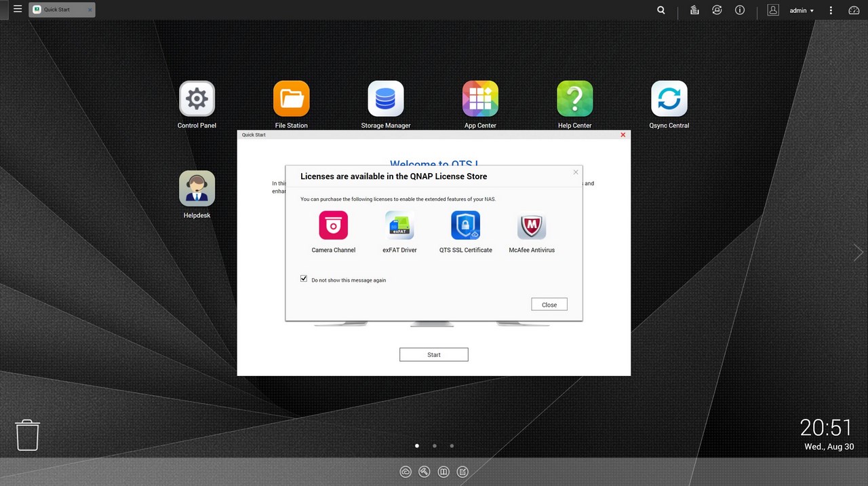The height and width of the screenshot is (486, 868).
Task: Close the license dialog with the X
Action: coord(576,172)
